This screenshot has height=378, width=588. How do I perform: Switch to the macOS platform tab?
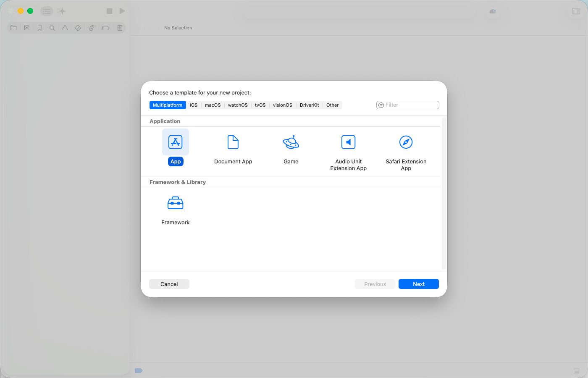(x=213, y=105)
